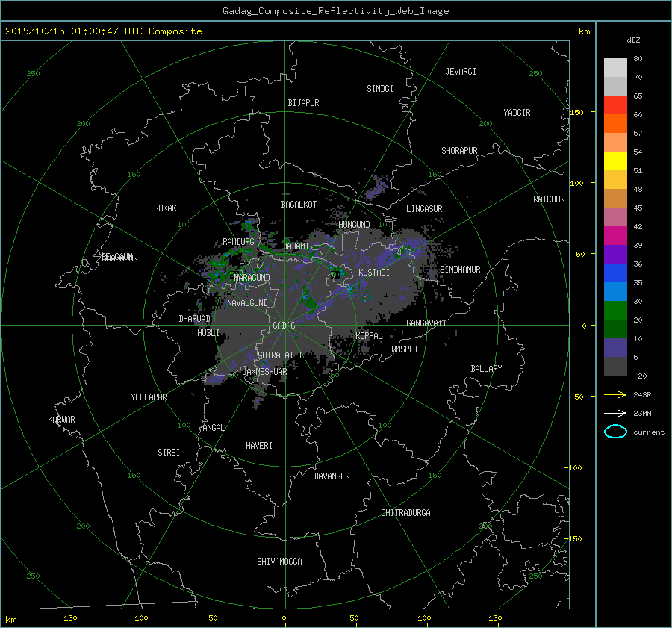
Task: Click the SHIRAHATTI city label
Action: click(x=280, y=355)
